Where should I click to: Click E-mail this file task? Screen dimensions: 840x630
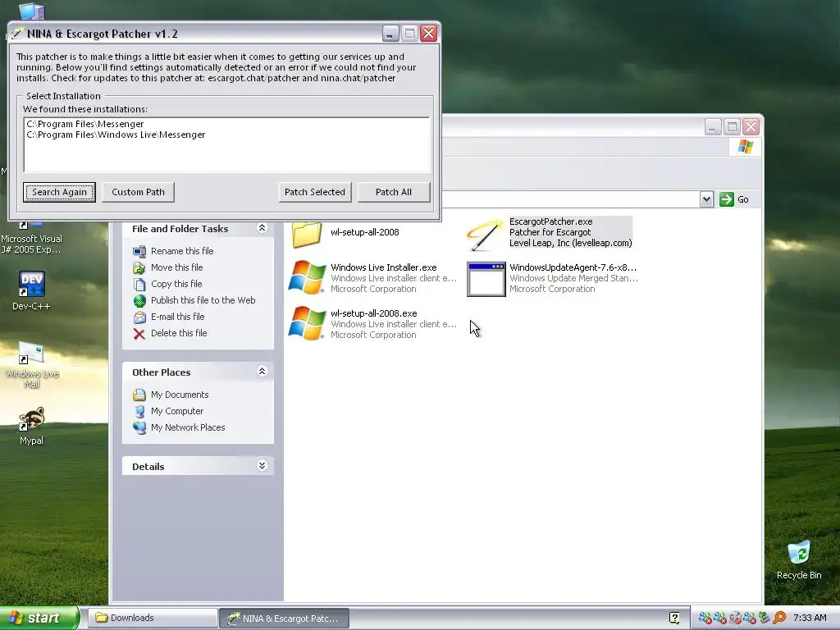pyautogui.click(x=178, y=317)
